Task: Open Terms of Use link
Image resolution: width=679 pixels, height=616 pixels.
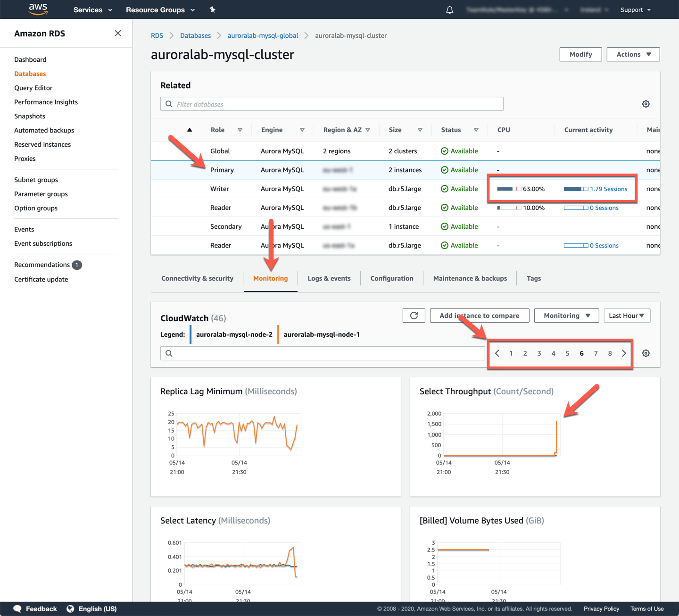Action: coord(647,609)
